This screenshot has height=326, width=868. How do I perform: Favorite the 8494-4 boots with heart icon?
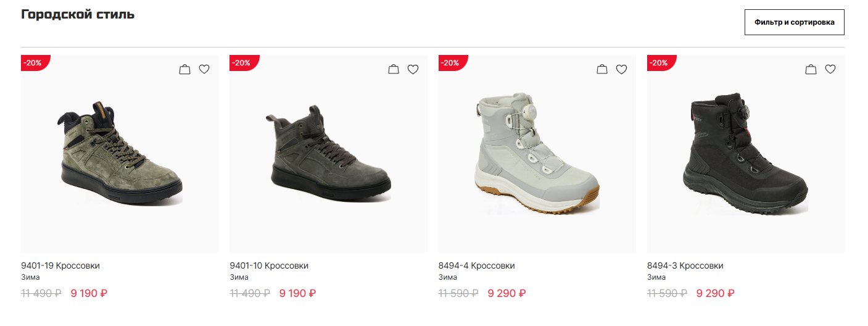click(x=622, y=70)
